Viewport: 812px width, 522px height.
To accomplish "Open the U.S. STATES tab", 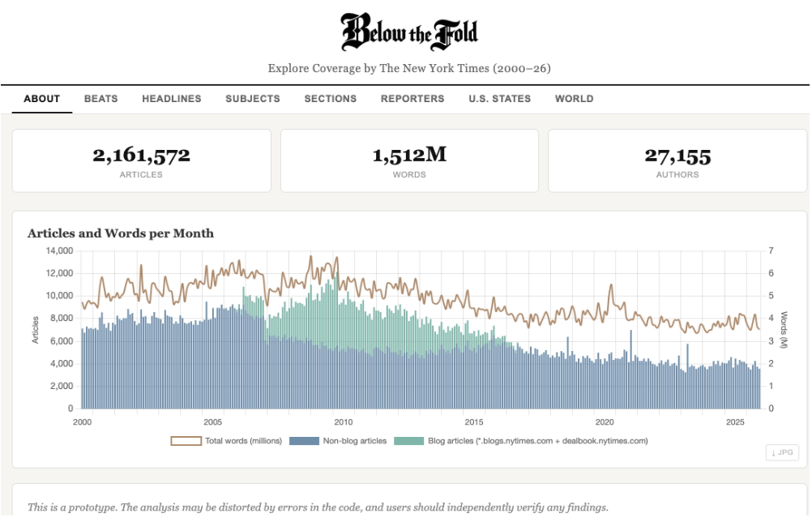I will click(500, 98).
